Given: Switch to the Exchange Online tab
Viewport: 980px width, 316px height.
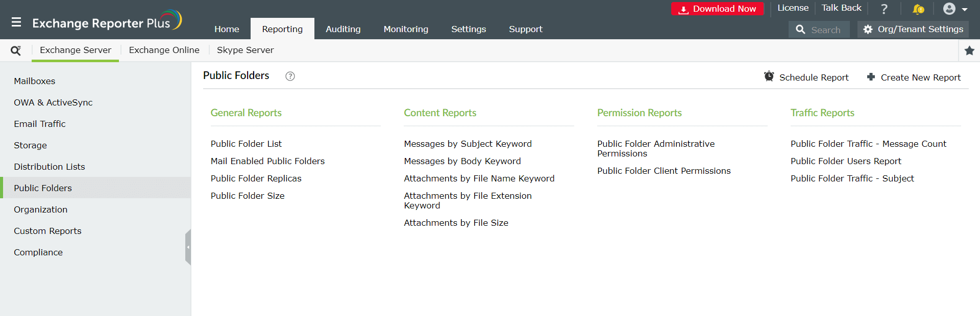Looking at the screenshot, I should click(164, 50).
